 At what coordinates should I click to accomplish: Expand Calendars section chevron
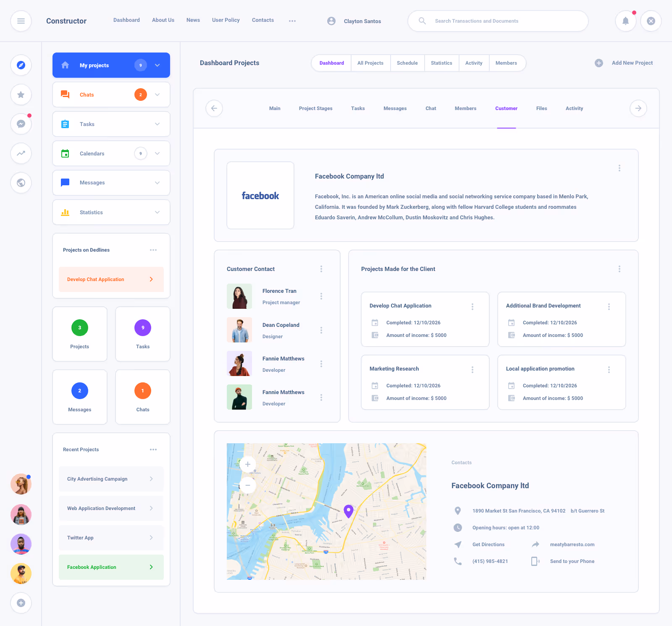coord(157,153)
